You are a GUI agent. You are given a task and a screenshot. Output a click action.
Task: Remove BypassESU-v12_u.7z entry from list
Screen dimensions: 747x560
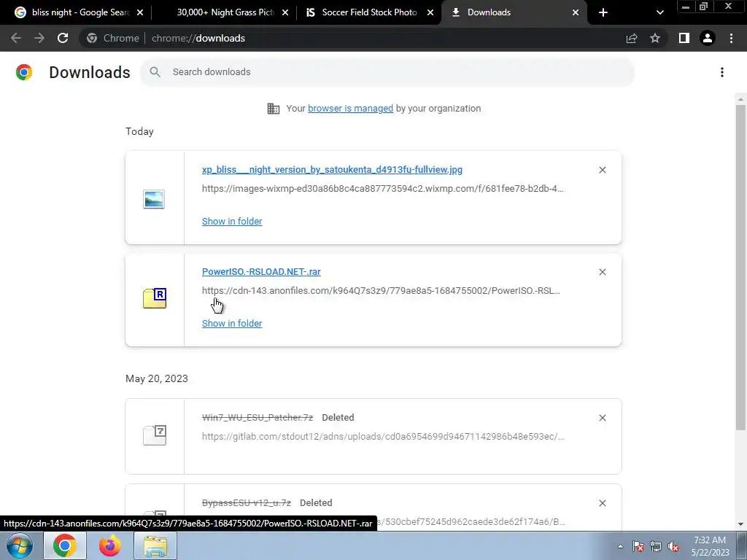tap(602, 503)
